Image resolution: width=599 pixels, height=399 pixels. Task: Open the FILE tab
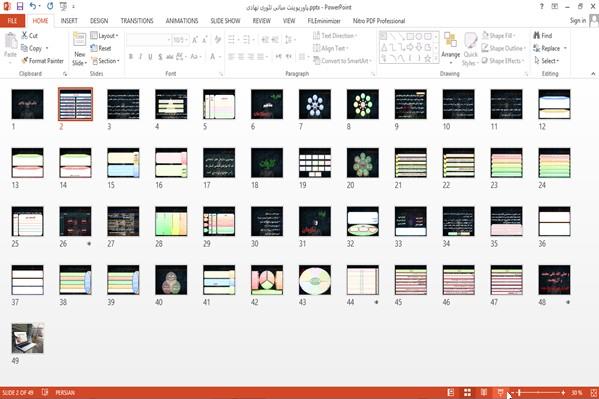tap(12, 21)
